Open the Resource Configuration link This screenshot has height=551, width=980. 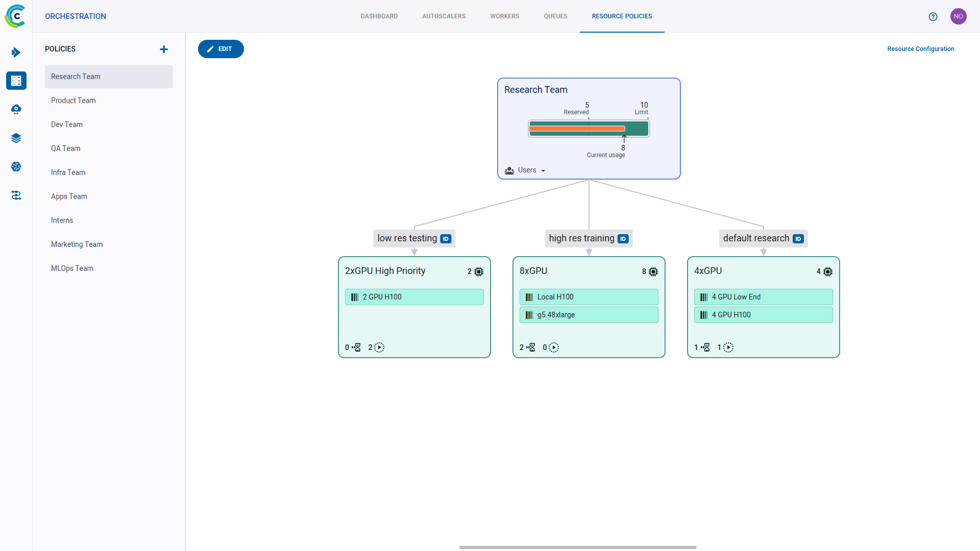(x=920, y=49)
